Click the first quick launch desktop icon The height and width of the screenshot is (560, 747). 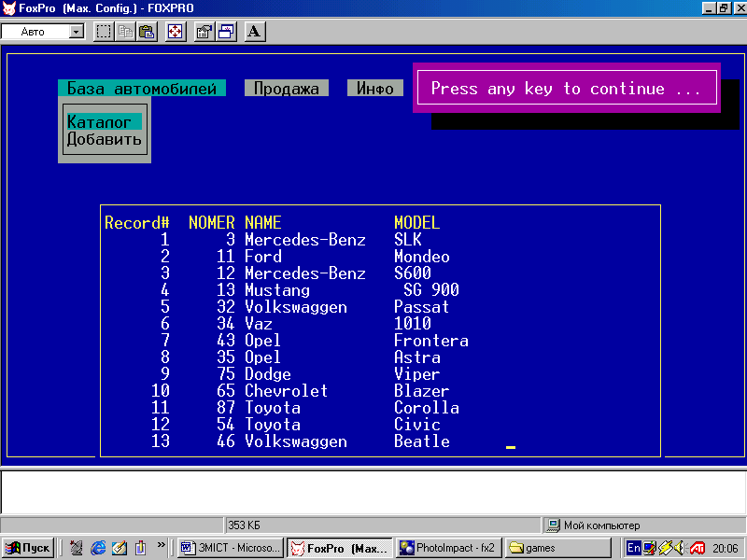77,548
